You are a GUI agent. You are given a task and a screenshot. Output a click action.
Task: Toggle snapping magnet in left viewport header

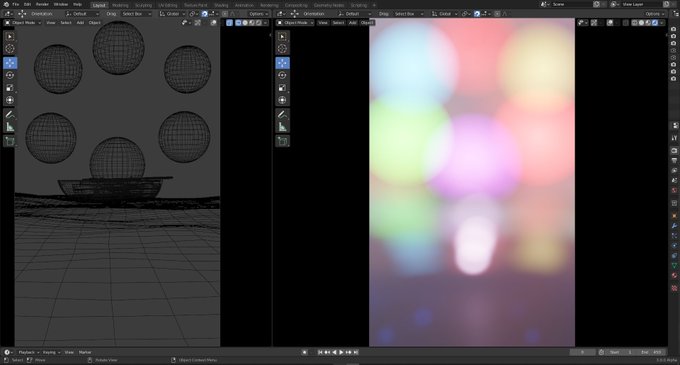[x=205, y=14]
